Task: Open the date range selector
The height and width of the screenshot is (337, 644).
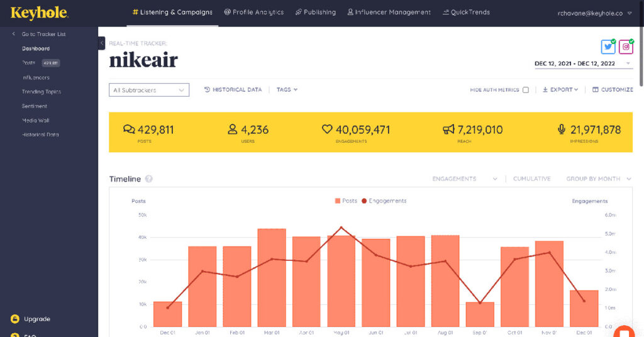Action: pos(583,64)
